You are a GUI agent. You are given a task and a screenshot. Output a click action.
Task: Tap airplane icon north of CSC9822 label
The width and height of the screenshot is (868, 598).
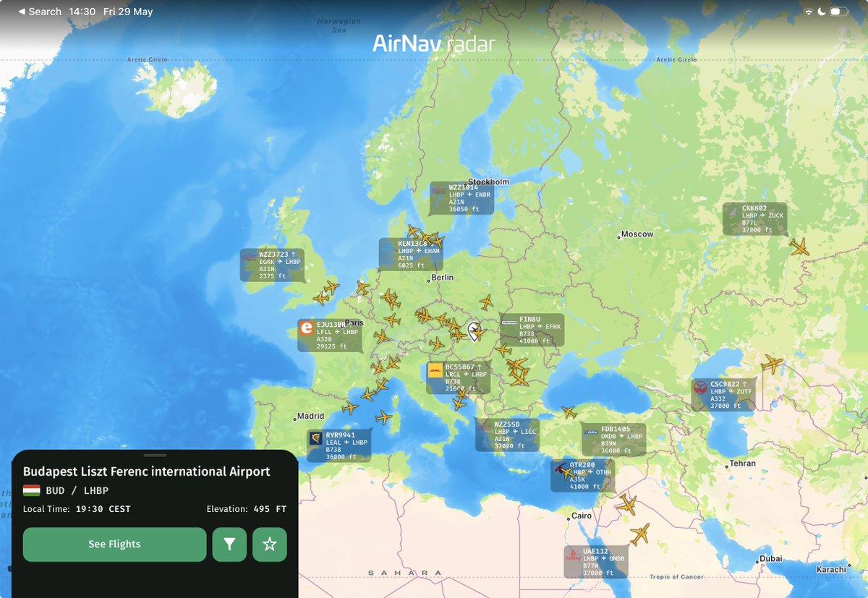pos(772,363)
